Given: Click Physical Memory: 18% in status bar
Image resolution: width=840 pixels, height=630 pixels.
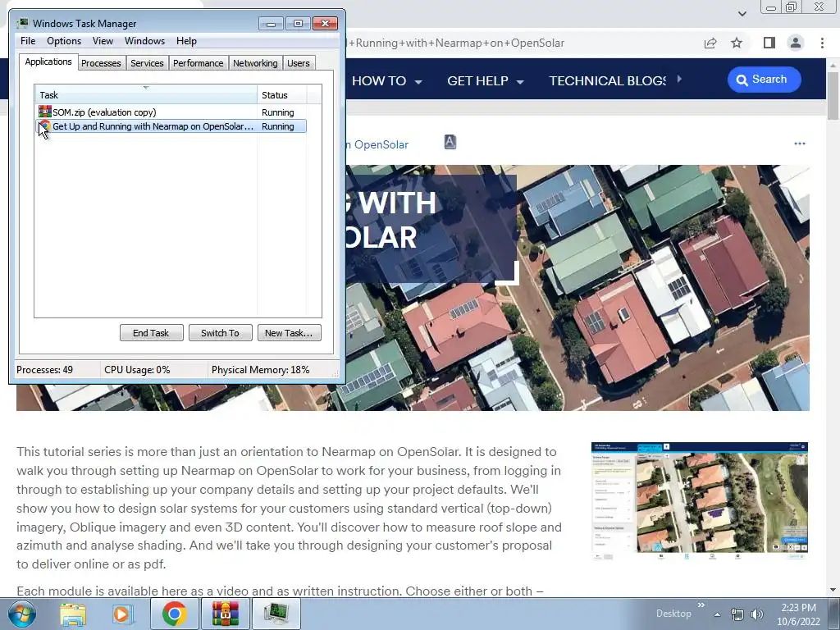Looking at the screenshot, I should pyautogui.click(x=260, y=370).
